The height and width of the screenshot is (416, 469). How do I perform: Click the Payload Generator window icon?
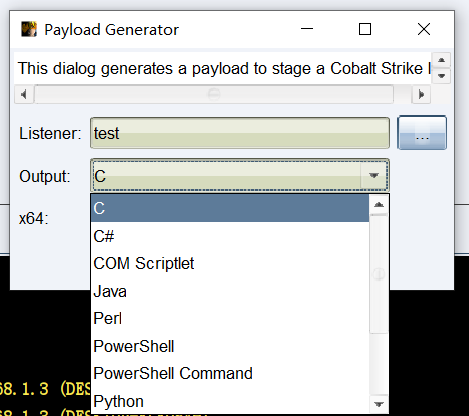pos(29,29)
